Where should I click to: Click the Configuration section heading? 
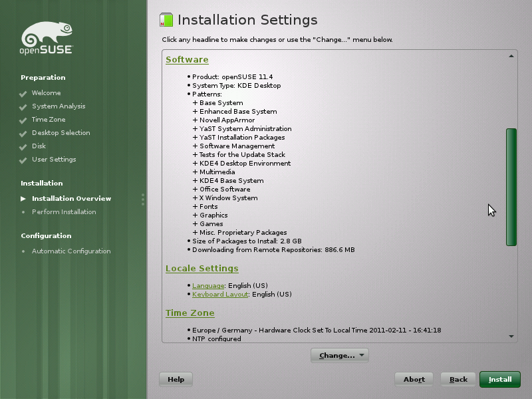point(46,236)
